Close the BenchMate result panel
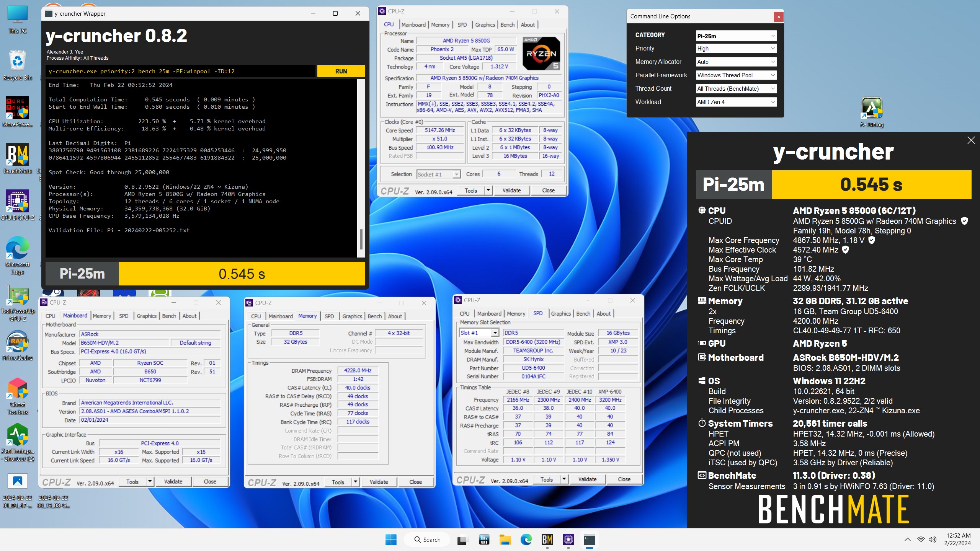980x551 pixels. (971, 140)
